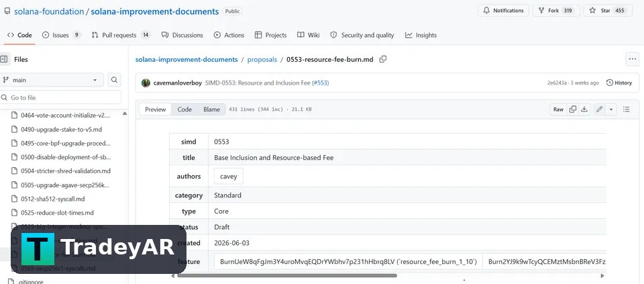Open the document outline icon
Image resolution: width=644 pixels, height=284 pixels.
click(627, 109)
